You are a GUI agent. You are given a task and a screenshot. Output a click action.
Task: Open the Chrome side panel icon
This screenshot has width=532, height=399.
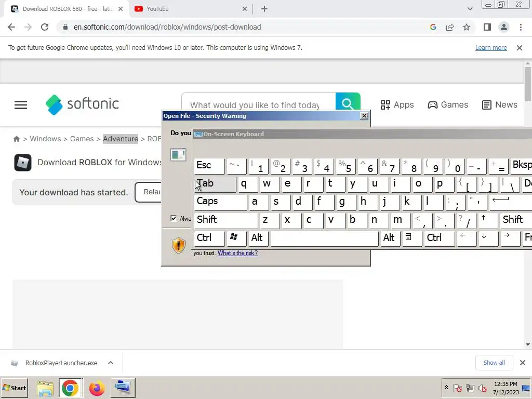[x=487, y=27]
